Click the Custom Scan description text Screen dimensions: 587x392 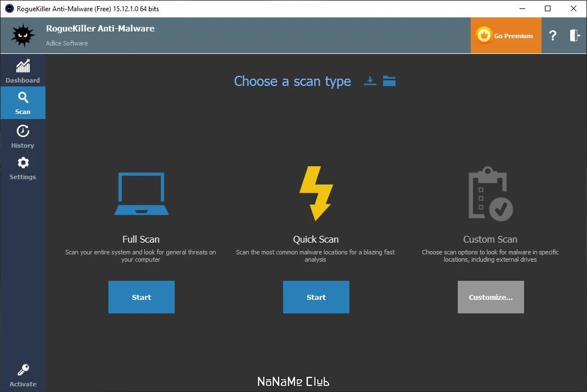(490, 256)
